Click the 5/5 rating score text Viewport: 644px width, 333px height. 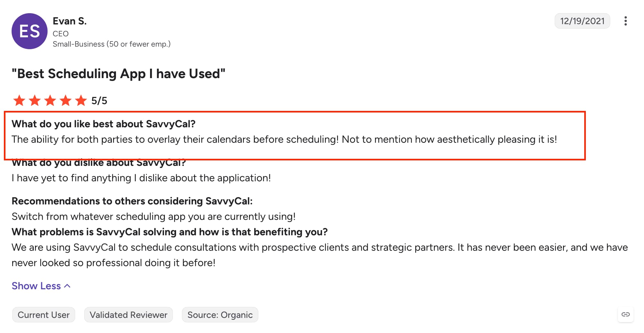click(99, 101)
